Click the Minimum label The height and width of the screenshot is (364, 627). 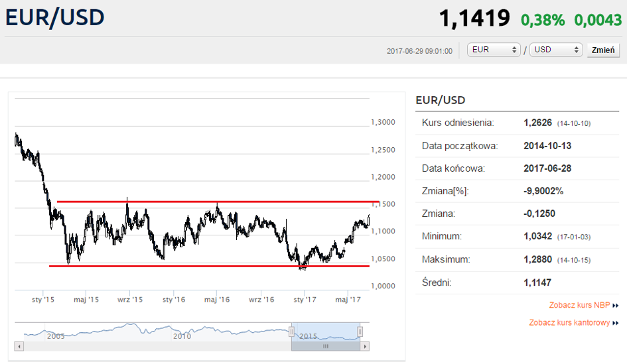(x=442, y=236)
